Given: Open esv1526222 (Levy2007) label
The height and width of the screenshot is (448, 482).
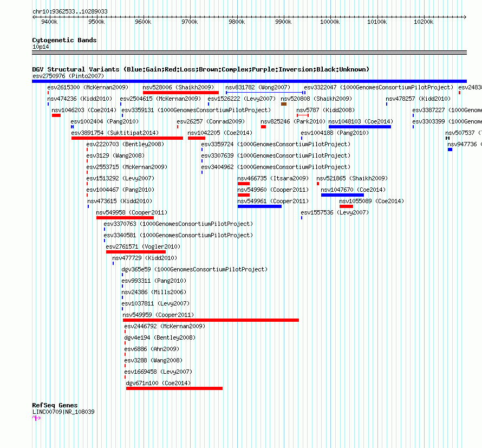Looking at the screenshot, I should coord(242,99).
